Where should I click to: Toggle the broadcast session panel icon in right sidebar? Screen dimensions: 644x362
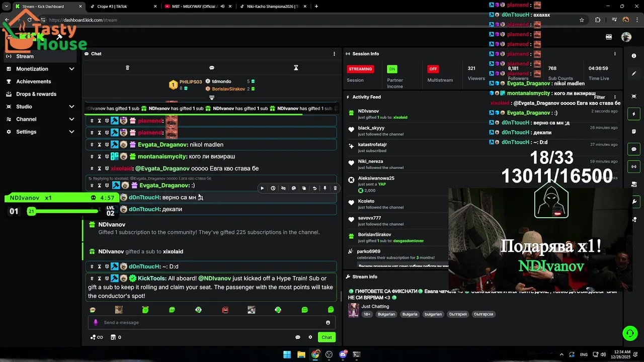click(x=634, y=166)
